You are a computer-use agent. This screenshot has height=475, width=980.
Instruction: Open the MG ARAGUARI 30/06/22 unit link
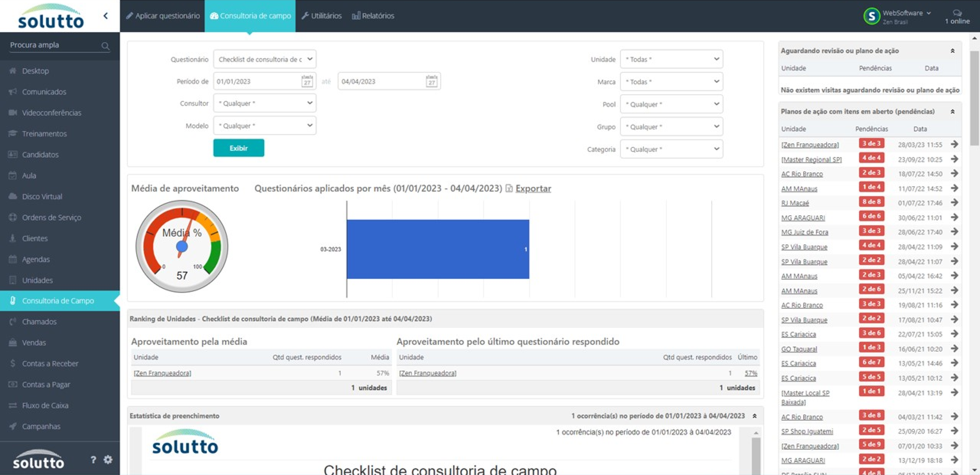[x=803, y=218]
